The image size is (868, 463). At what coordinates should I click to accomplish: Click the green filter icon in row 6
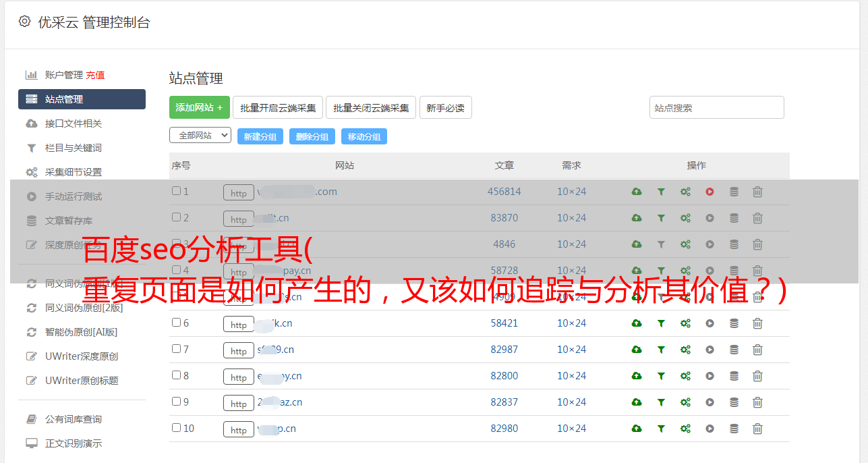[x=661, y=323]
